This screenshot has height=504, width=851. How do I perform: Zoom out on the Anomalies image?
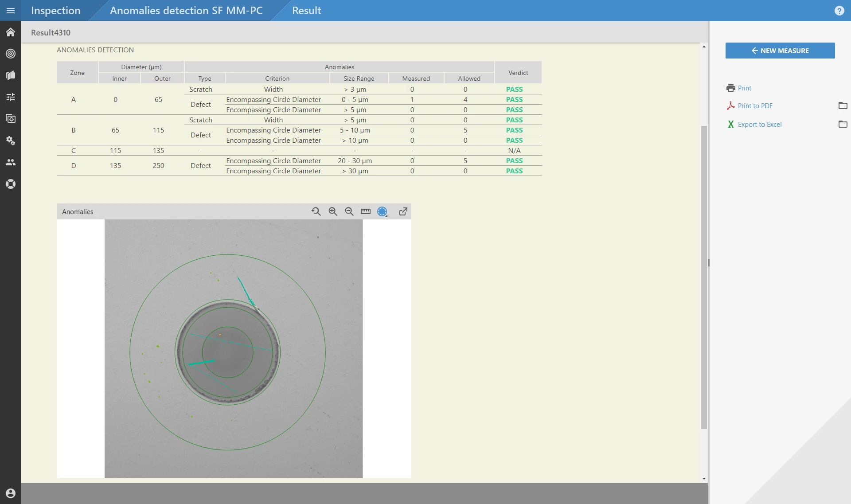349,211
